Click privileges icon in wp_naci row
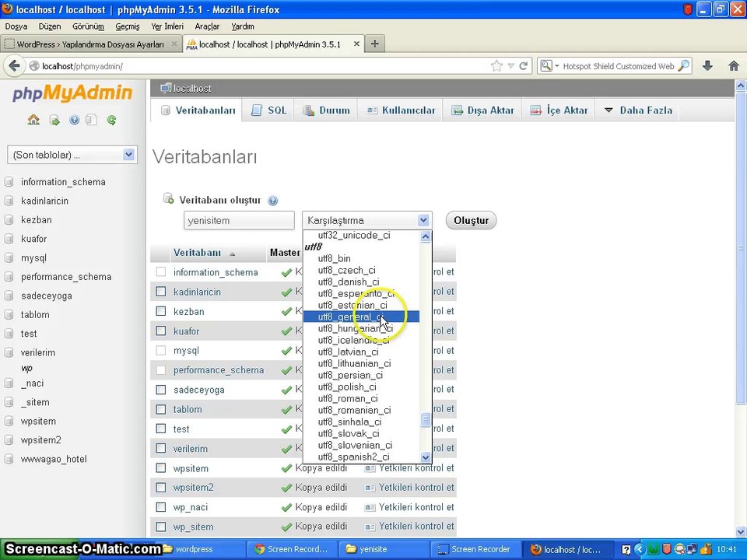The image size is (747, 560). tap(370, 508)
